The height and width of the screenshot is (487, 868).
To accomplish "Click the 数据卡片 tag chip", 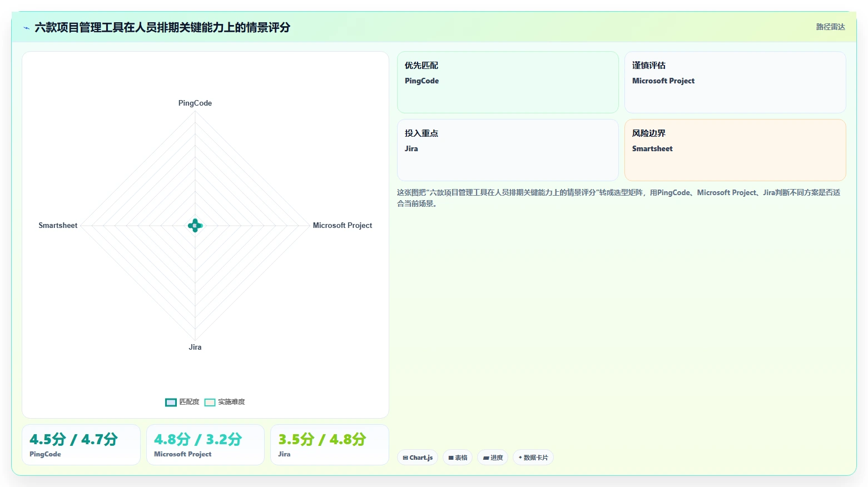I will [533, 458].
